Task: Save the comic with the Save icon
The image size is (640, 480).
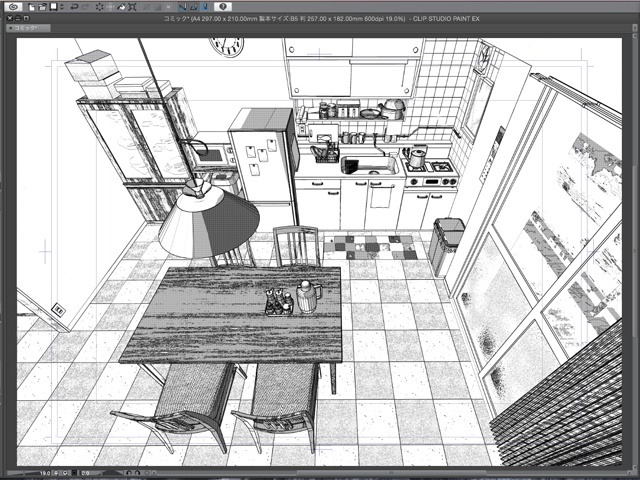Action: 53,7
